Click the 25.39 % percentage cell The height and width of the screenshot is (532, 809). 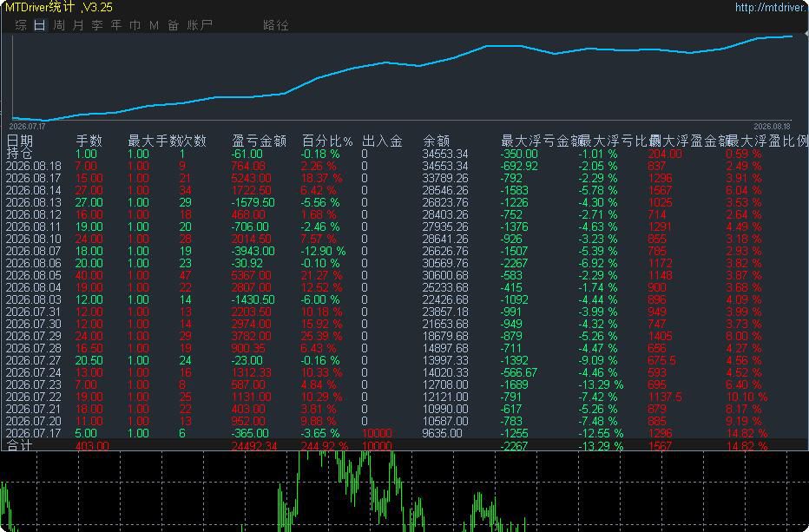pos(321,336)
